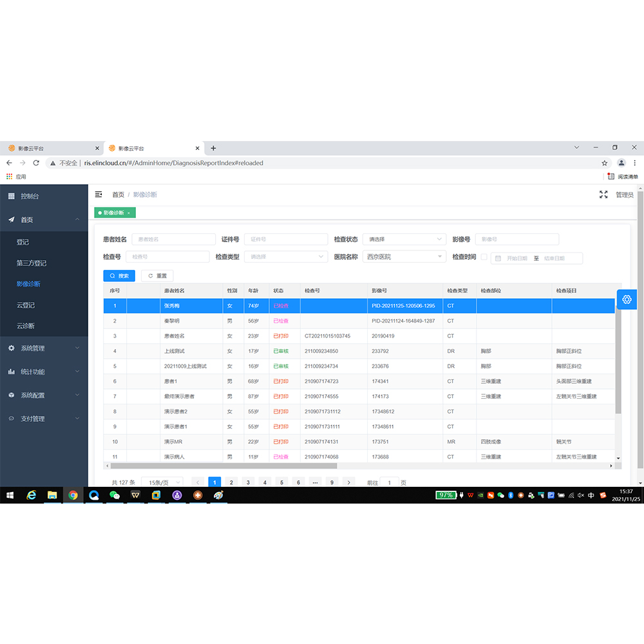This screenshot has height=644, width=644.
Task: Click the 支付管理 sidebar icon
Action: coord(12,419)
